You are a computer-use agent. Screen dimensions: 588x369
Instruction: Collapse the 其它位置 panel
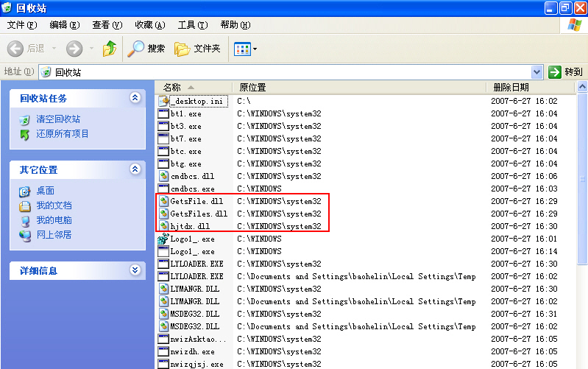pyautogui.click(x=135, y=169)
